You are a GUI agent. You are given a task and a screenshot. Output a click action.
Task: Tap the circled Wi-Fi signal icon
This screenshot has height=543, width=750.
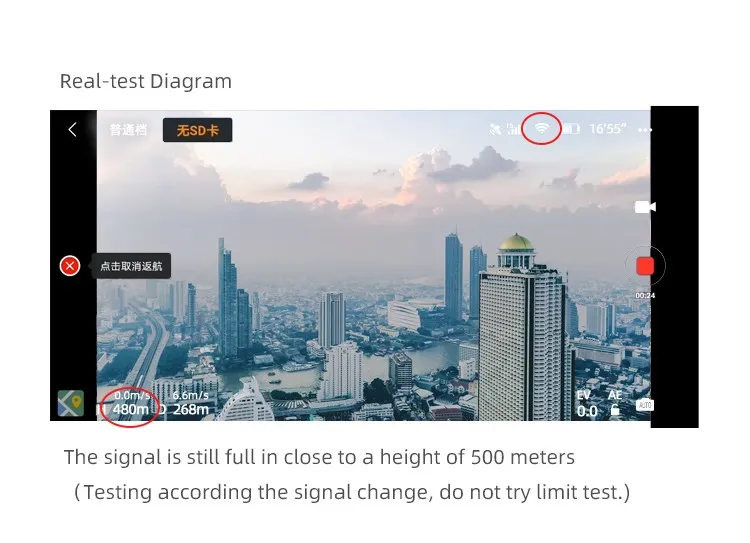click(x=541, y=128)
